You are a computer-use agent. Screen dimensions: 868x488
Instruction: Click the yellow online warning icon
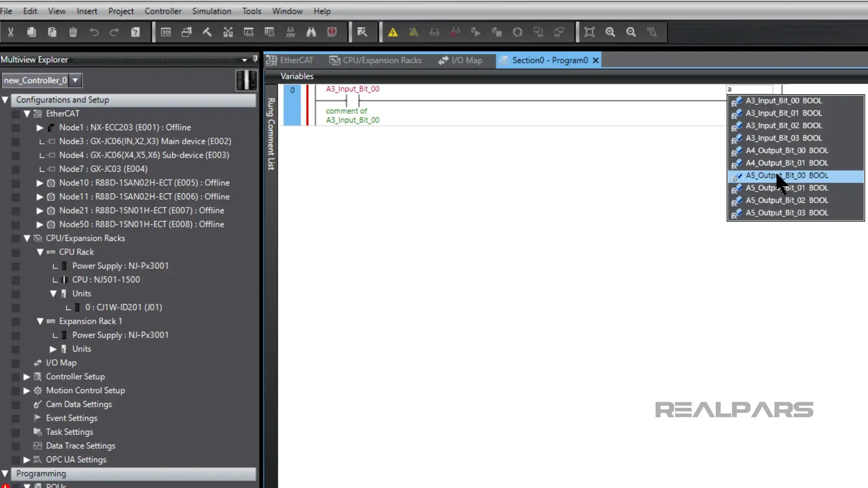(392, 32)
